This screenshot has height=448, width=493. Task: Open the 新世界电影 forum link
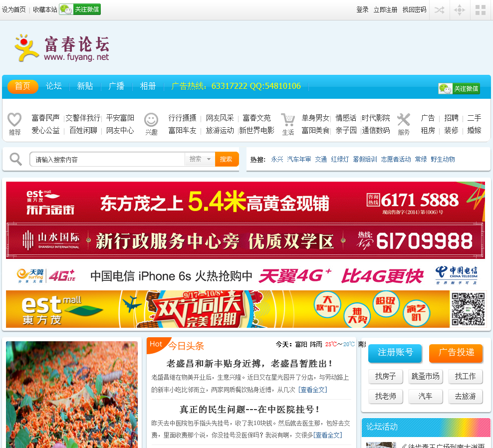tap(256, 131)
